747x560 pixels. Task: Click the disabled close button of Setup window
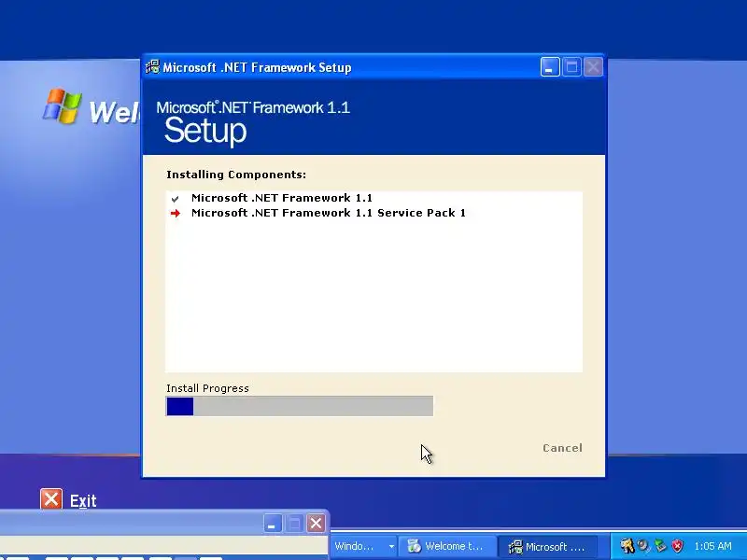click(593, 67)
